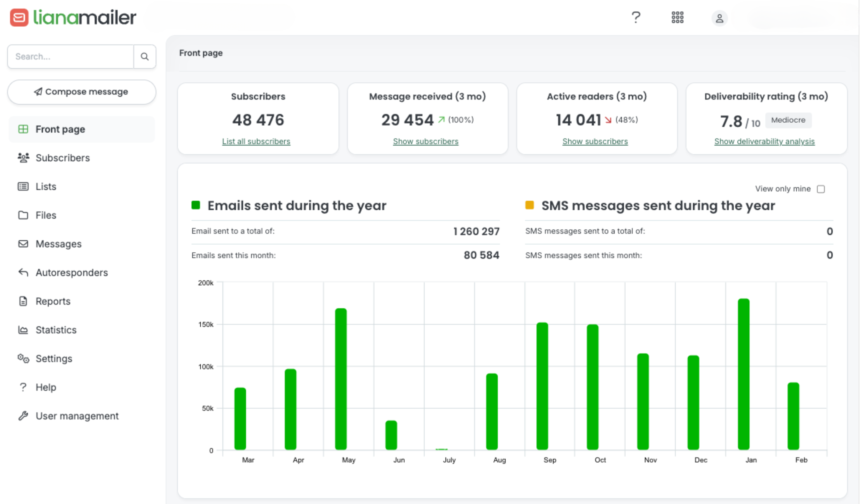Open the user profile avatar icon
Image resolution: width=860 pixels, height=504 pixels.
[x=719, y=18]
